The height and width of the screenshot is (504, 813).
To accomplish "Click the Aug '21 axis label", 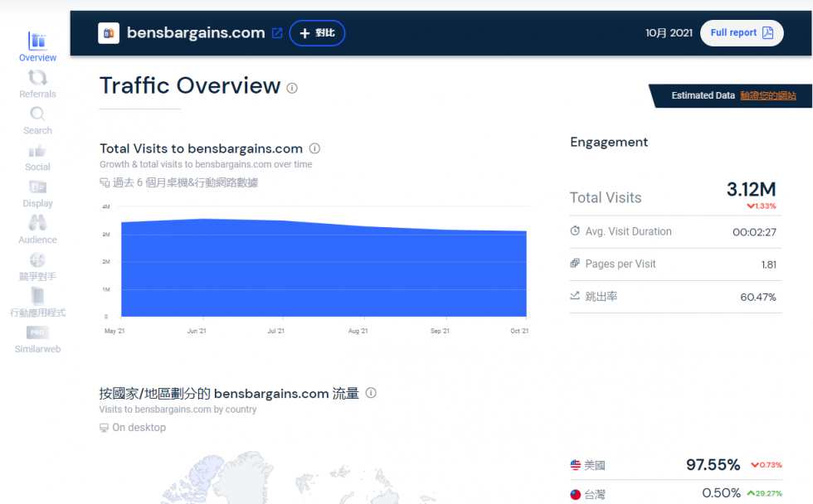I will pyautogui.click(x=358, y=331).
